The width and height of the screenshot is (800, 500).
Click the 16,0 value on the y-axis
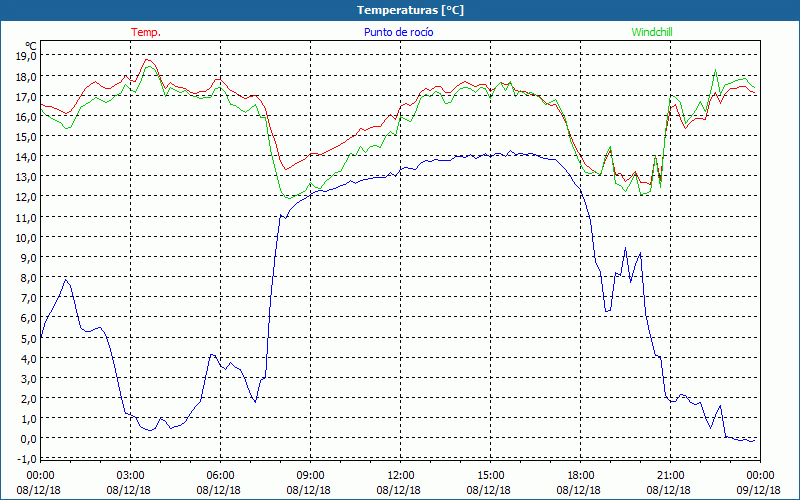[x=27, y=116]
